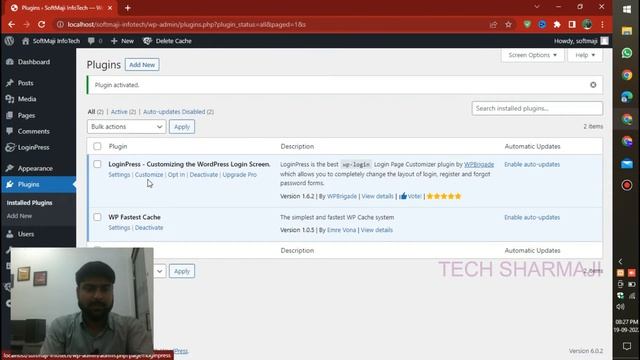The image size is (640, 360).
Task: Click LoginPress Opt In link
Action: (176, 175)
